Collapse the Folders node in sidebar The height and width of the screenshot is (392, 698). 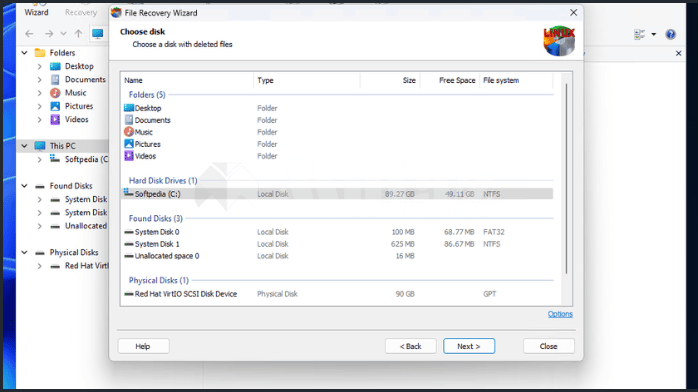point(24,53)
